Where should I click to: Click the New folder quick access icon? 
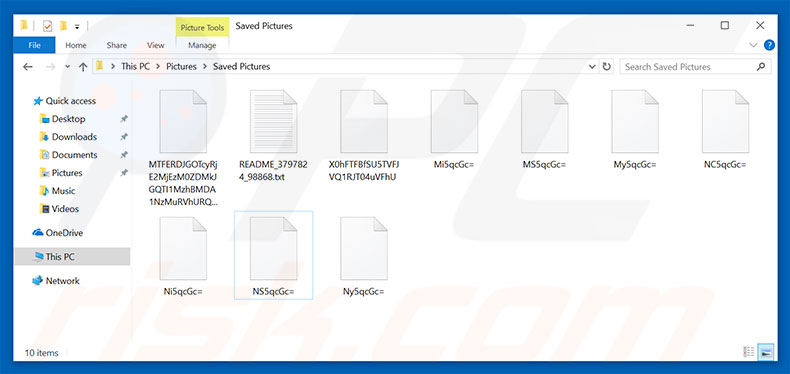pyautogui.click(x=63, y=26)
